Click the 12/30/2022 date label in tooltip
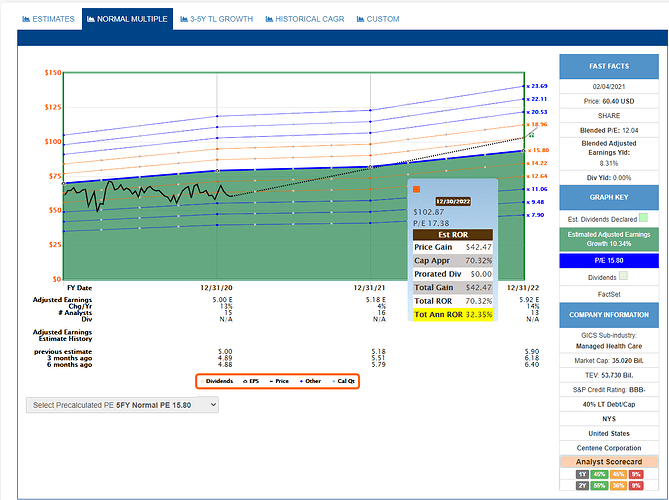This screenshot has width=669, height=500. coord(453,201)
